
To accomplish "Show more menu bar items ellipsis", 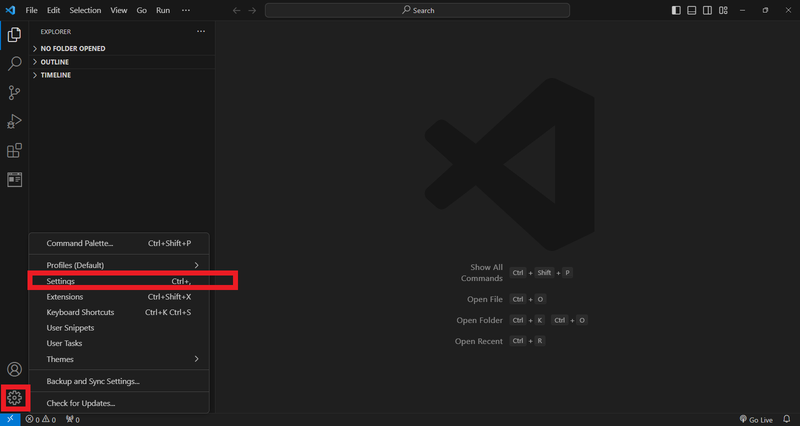I will tap(186, 10).
